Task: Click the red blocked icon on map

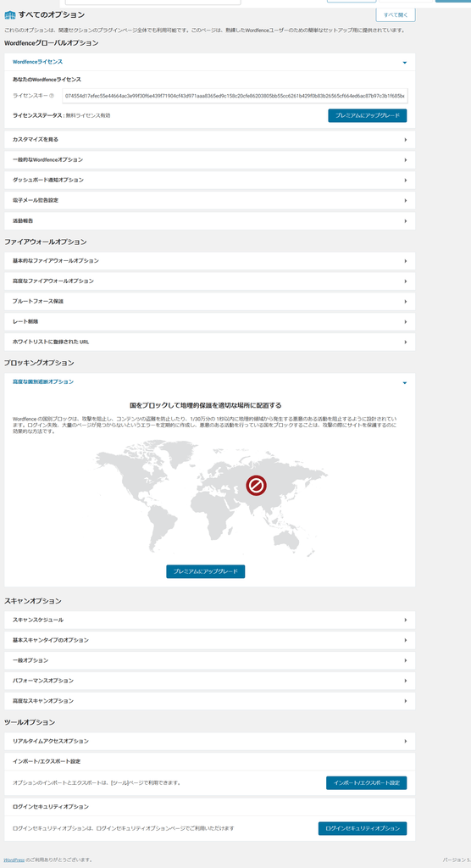Action: click(x=257, y=486)
